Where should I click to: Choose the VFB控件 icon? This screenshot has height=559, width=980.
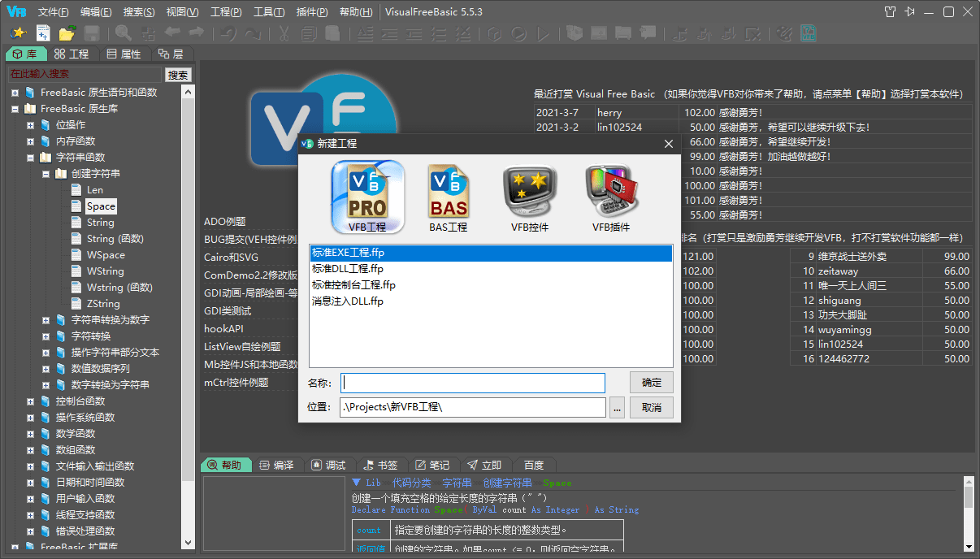tap(529, 195)
